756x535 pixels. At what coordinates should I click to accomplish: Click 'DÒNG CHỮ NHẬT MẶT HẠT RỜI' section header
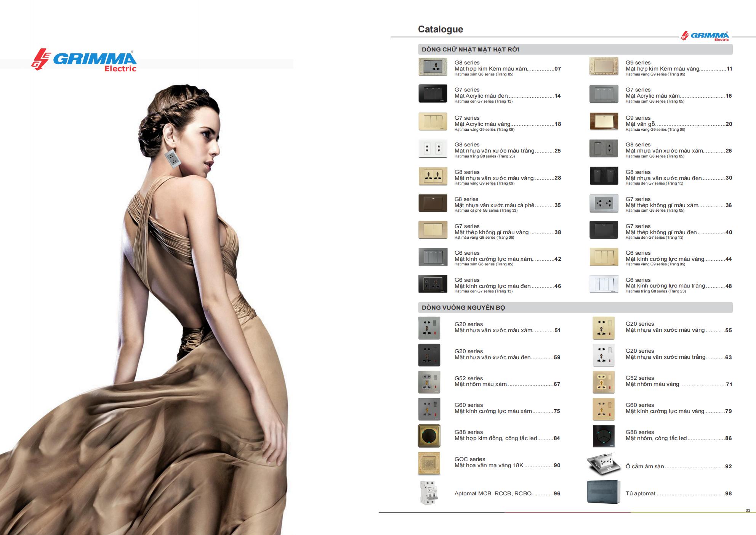(x=470, y=50)
